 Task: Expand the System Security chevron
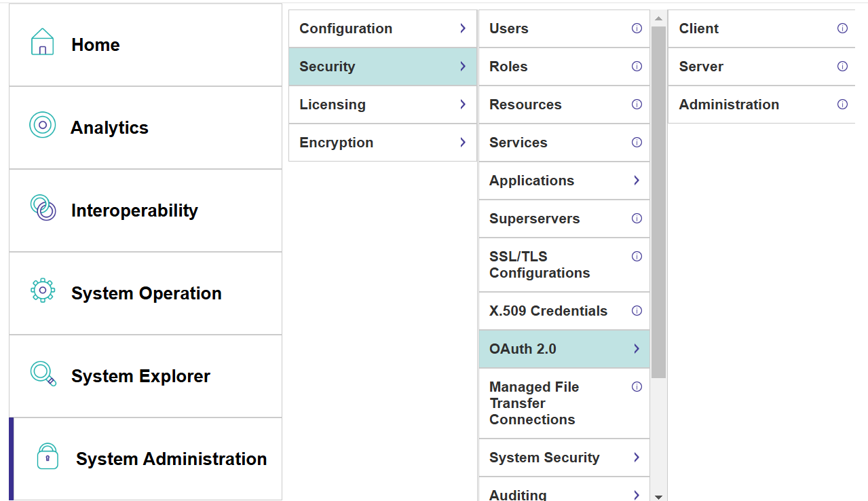pyautogui.click(x=637, y=458)
